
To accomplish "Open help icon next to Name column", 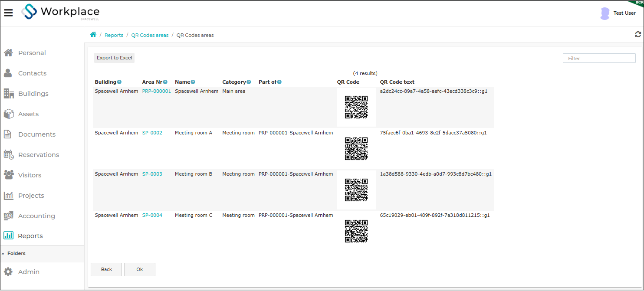I will pyautogui.click(x=193, y=82).
